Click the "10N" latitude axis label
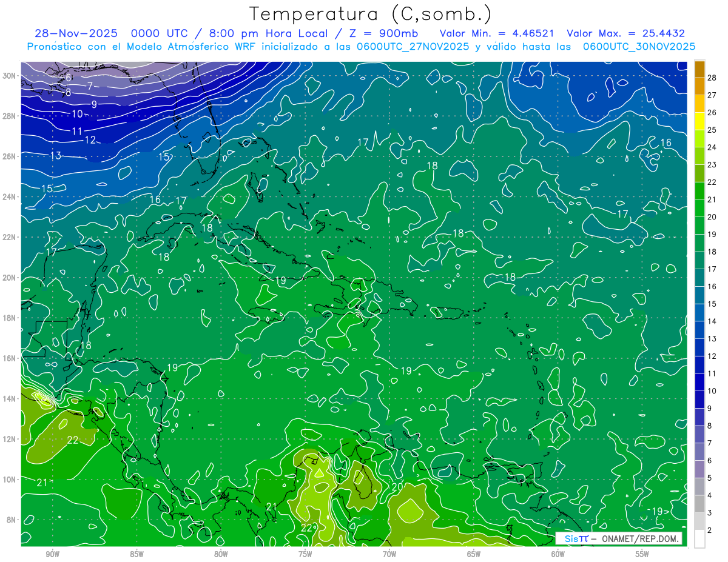 tap(10, 480)
